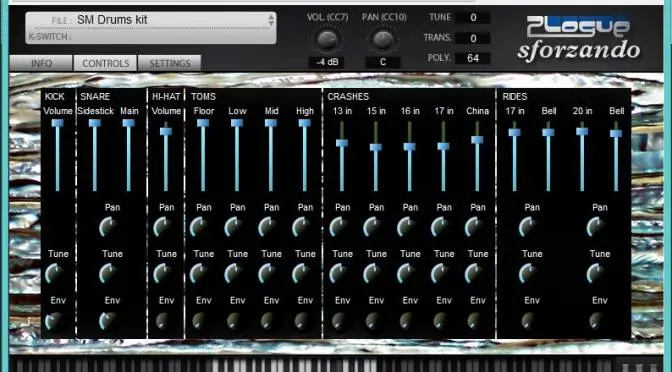Click the 13 in crash Pan knob

[339, 226]
